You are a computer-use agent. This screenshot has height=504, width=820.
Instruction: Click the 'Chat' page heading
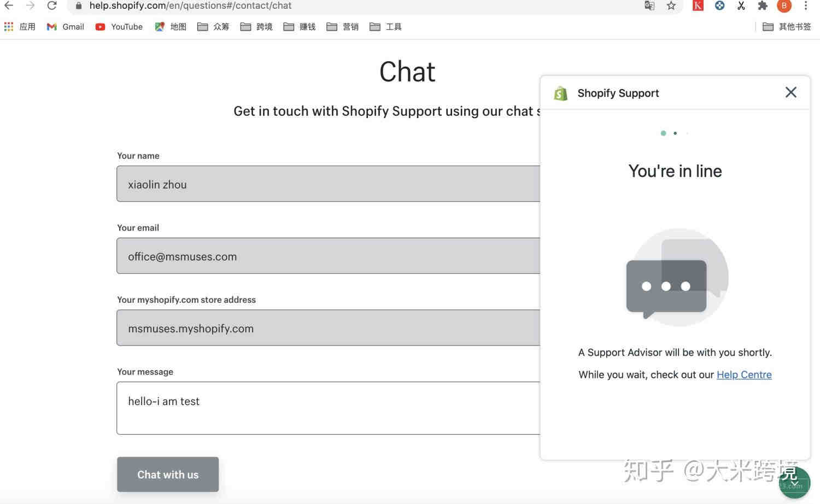407,72
